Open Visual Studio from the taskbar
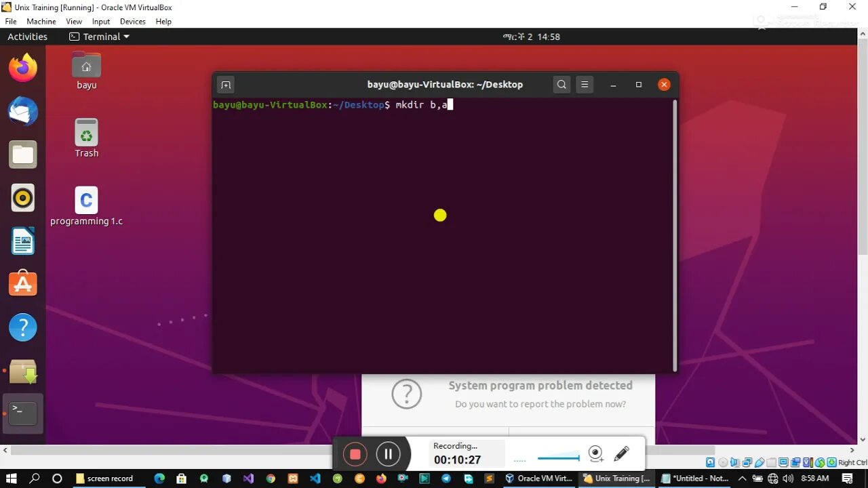Viewport: 868px width, 488px height. point(248,479)
